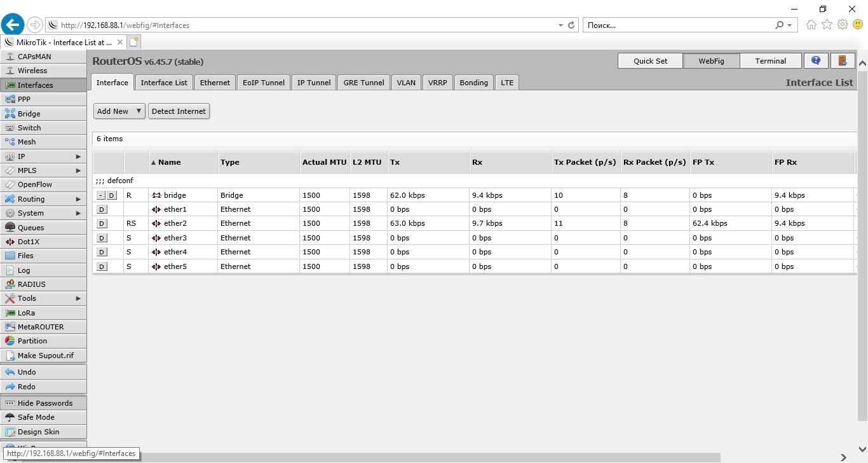
Task: Disable ether1 with its D button
Action: (x=102, y=209)
